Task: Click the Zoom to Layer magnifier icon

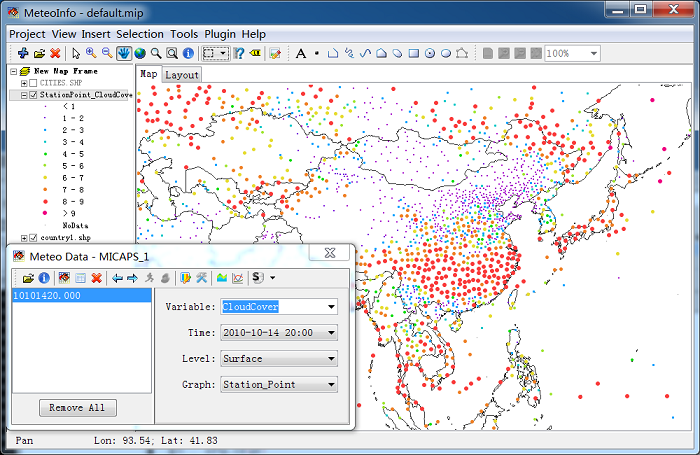Action: click(x=156, y=54)
